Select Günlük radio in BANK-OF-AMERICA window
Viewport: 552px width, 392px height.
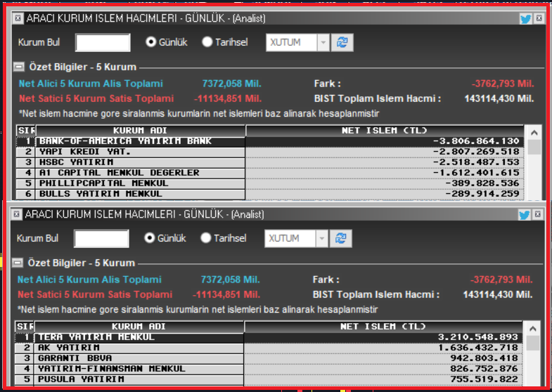tap(151, 42)
